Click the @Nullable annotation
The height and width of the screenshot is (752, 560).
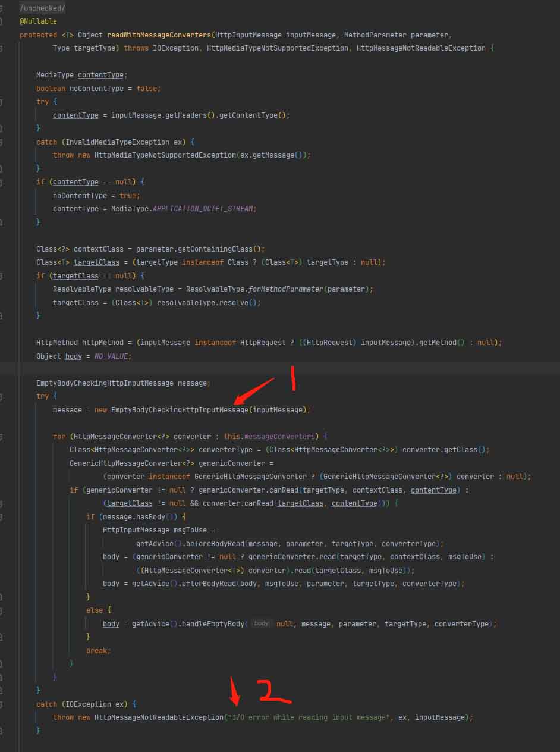click(x=38, y=21)
